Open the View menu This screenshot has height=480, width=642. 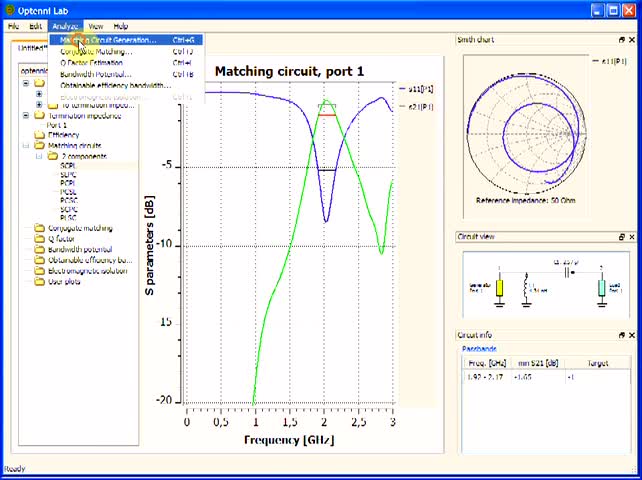tap(96, 26)
